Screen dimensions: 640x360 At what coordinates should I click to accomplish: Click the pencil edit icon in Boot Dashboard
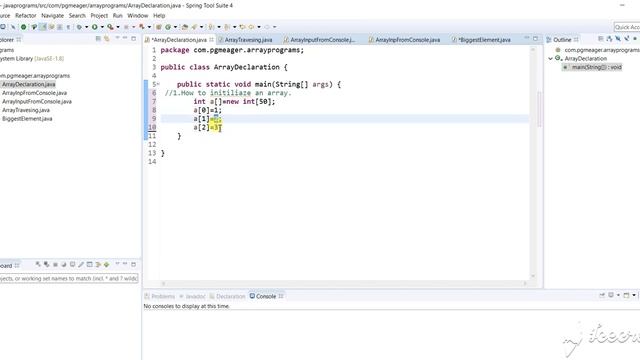click(81, 264)
